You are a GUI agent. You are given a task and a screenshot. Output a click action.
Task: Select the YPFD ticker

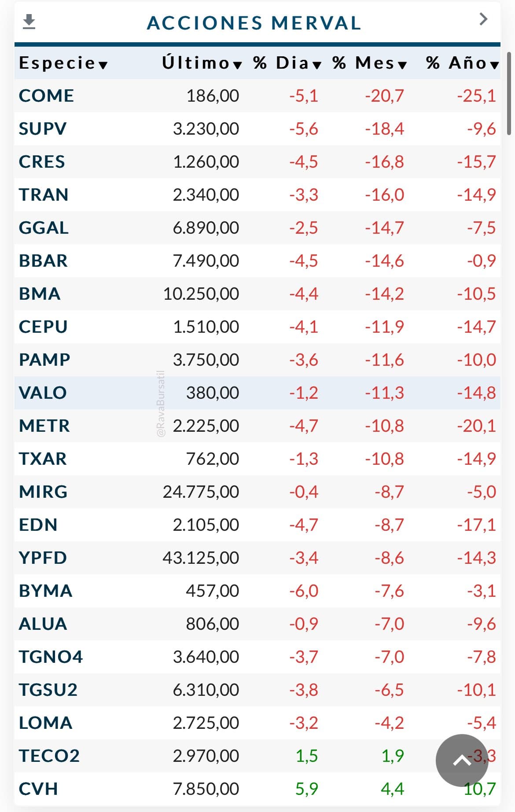tap(43, 558)
